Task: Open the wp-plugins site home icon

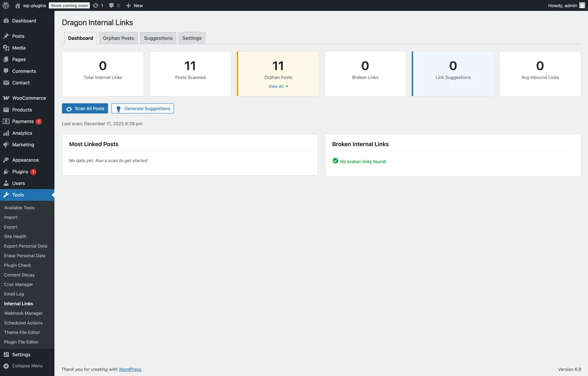Action: 18,5
